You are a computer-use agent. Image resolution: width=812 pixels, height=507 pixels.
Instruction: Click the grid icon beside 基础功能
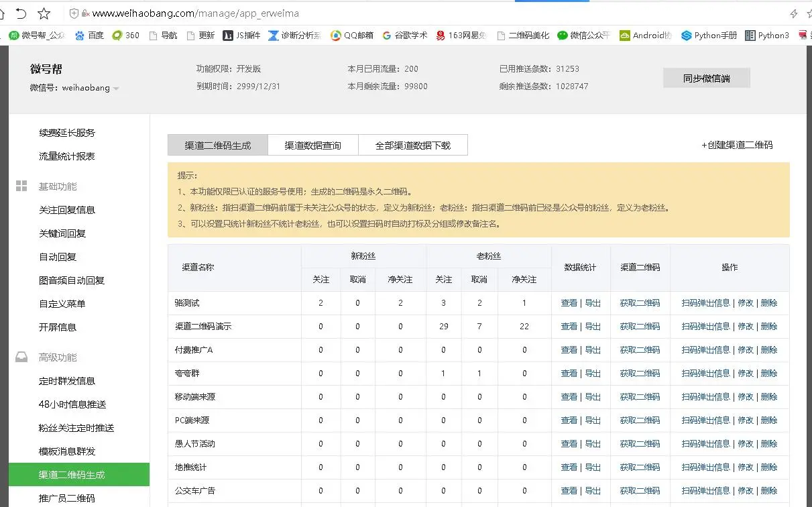[x=21, y=186]
